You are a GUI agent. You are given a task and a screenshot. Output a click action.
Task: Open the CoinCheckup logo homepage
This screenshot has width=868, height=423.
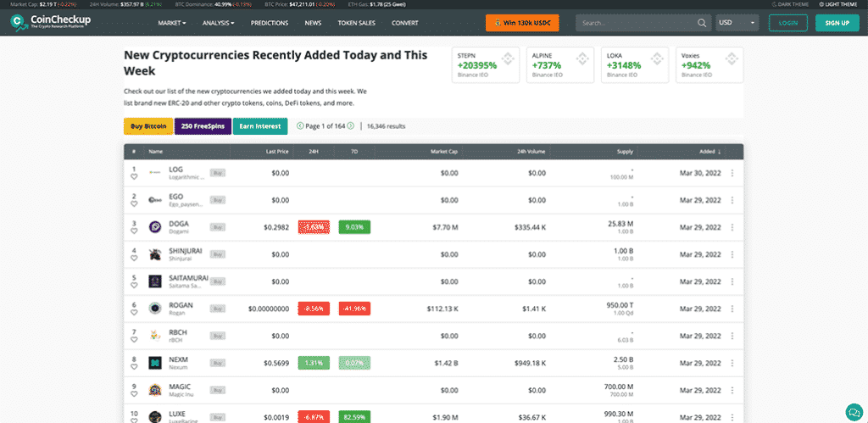50,23
